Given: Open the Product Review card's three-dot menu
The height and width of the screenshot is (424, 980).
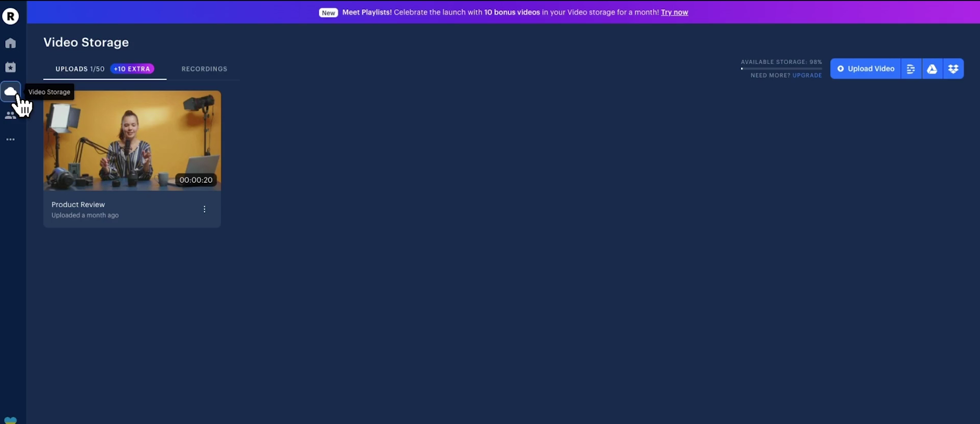Looking at the screenshot, I should (204, 209).
